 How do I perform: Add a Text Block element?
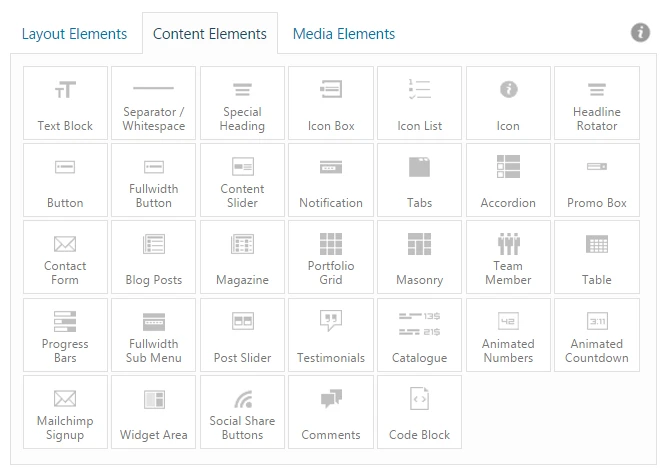[65, 103]
